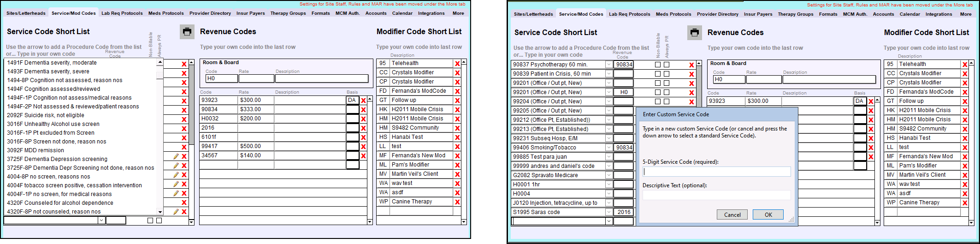Image resolution: width=980 pixels, height=244 pixels.
Task: Check Non-Billable box for 90837 Psychotherapy
Action: pyautogui.click(x=658, y=65)
